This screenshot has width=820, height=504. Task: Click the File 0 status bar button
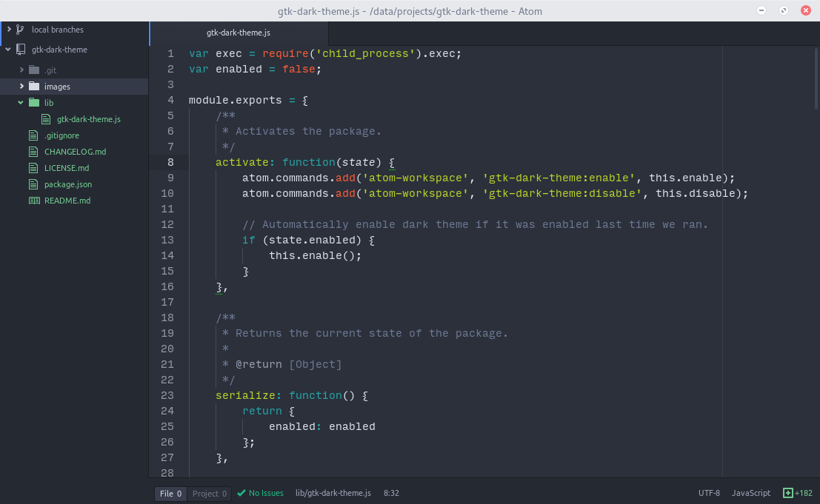(x=170, y=493)
